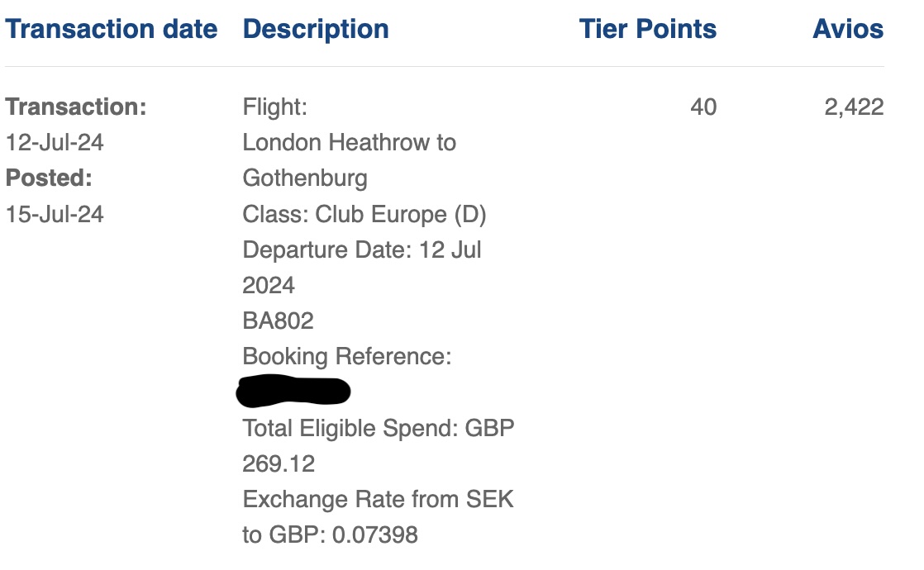Click the 40 Tier Points value
Viewport: 924px width, 570px height.
coord(703,107)
